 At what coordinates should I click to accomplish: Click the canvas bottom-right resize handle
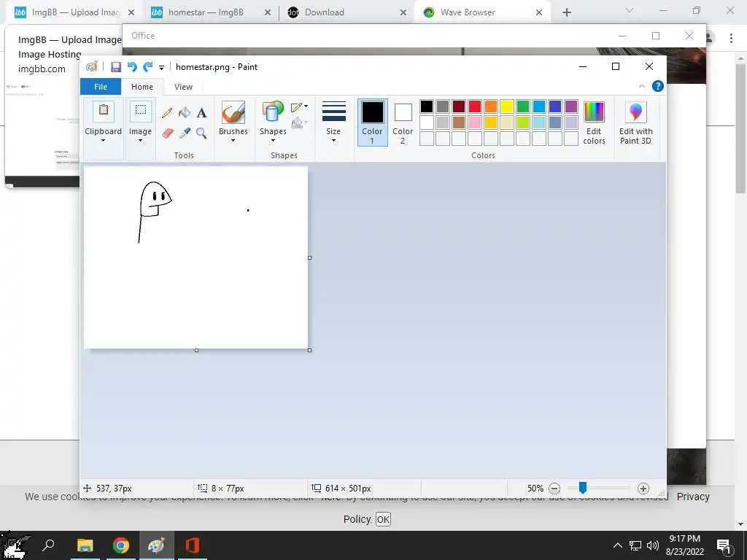coord(309,351)
